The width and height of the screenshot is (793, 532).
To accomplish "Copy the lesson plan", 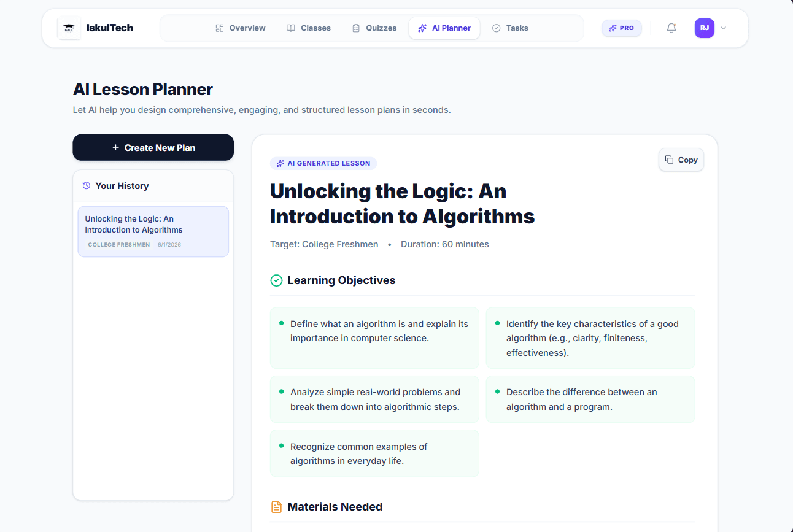I will point(681,160).
